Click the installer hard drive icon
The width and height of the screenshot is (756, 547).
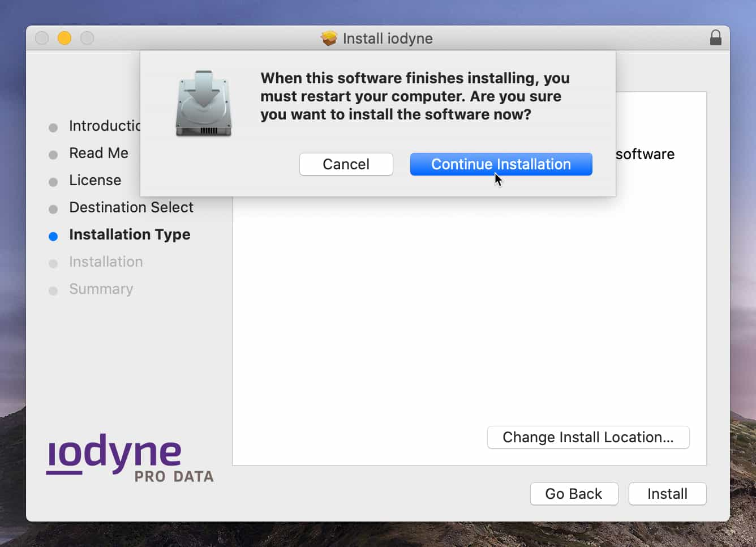click(204, 104)
